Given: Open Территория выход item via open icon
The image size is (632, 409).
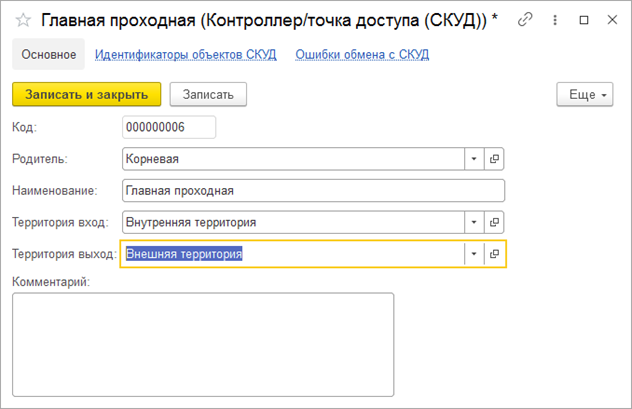Looking at the screenshot, I should 494,254.
